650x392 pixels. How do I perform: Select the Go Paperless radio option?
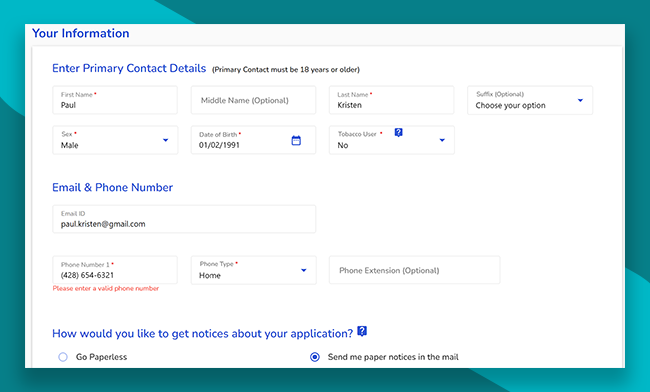pos(63,357)
